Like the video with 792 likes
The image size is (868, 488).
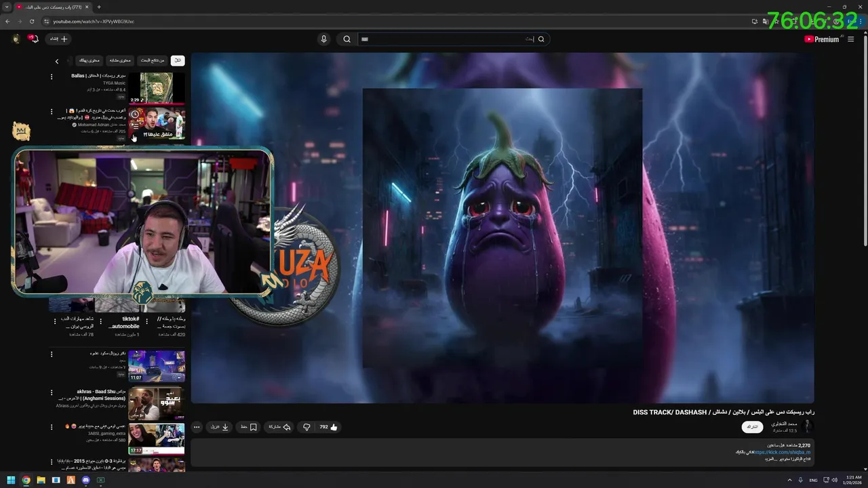(329, 427)
